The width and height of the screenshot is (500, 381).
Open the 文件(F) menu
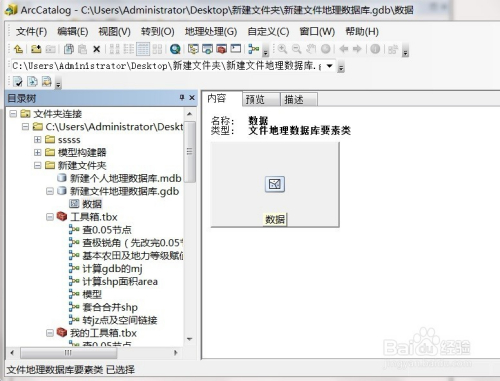pos(31,32)
